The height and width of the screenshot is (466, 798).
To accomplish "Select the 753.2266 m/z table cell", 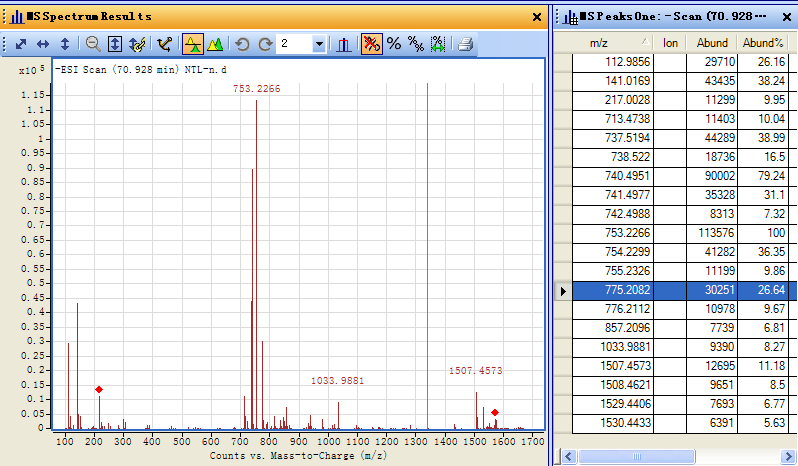I will [x=613, y=233].
